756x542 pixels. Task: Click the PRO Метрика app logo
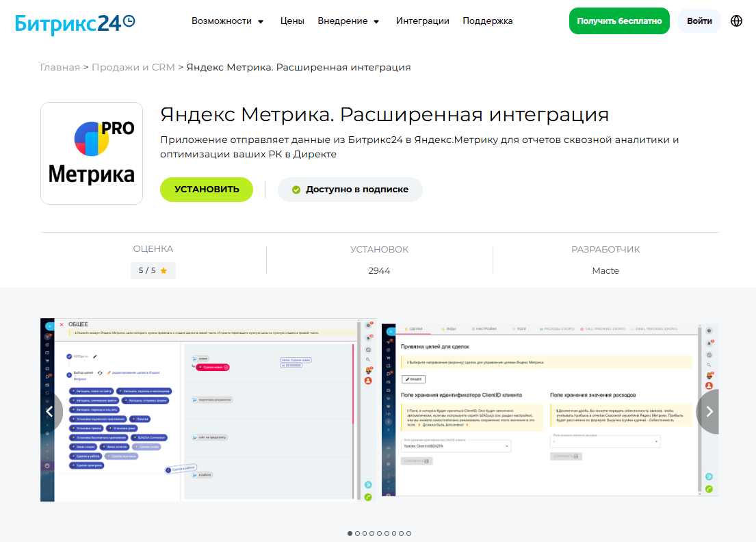[x=91, y=153]
